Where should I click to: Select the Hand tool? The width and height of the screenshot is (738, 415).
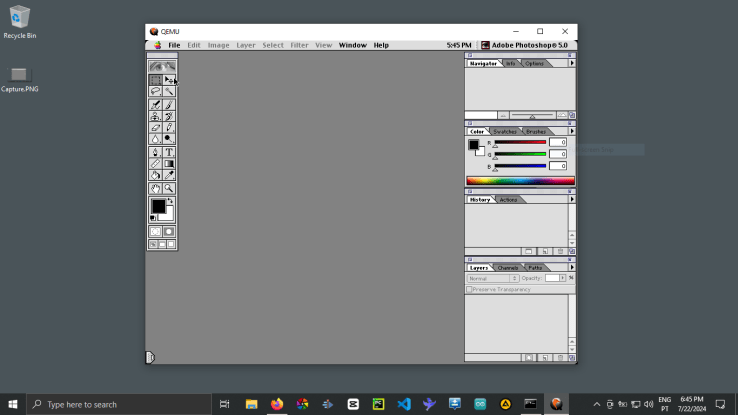(x=155, y=188)
